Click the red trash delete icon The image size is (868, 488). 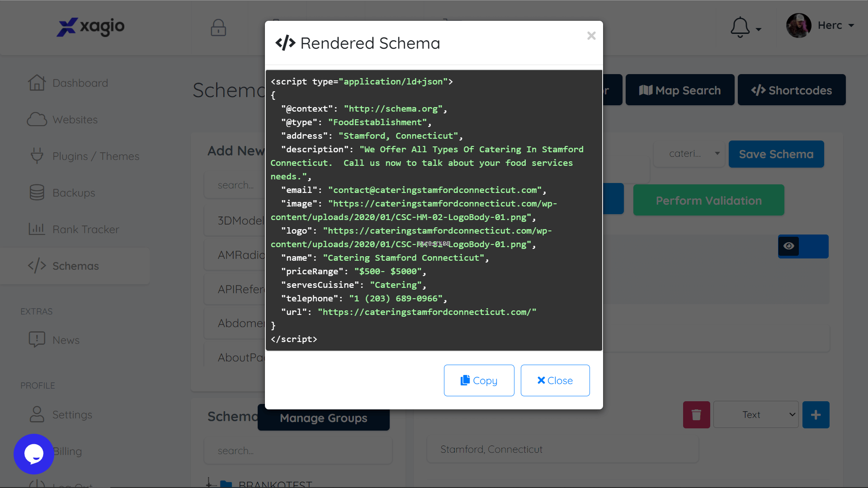pos(696,414)
